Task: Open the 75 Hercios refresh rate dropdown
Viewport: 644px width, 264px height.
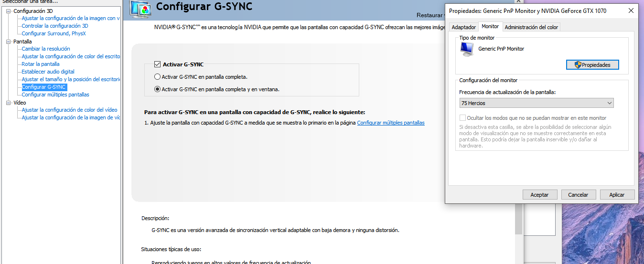Action: point(537,103)
